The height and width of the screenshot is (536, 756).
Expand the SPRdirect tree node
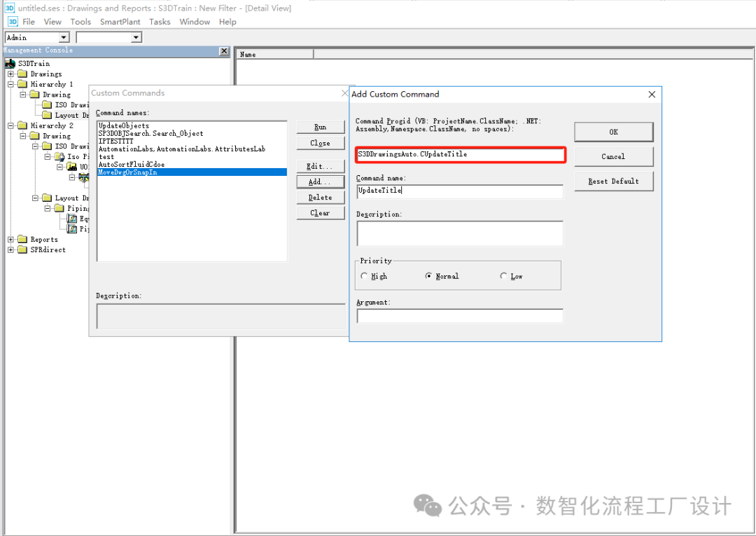(x=10, y=249)
